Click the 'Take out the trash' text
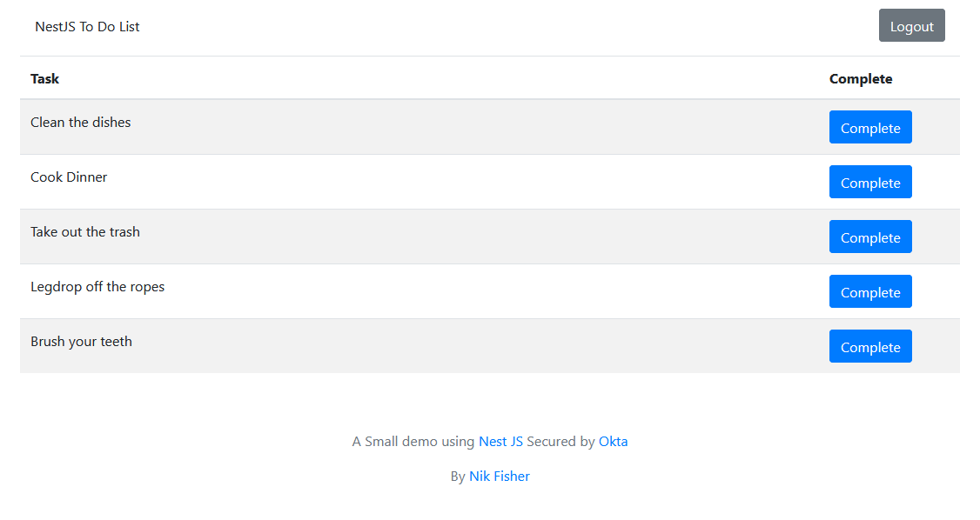 point(84,232)
